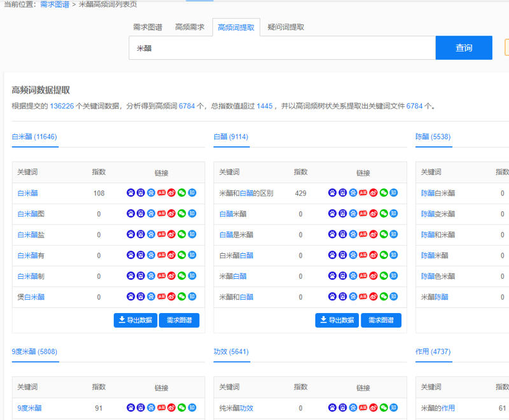Click 导出数据 under the 白米醋 table
The height and width of the screenshot is (420, 509).
tap(136, 320)
